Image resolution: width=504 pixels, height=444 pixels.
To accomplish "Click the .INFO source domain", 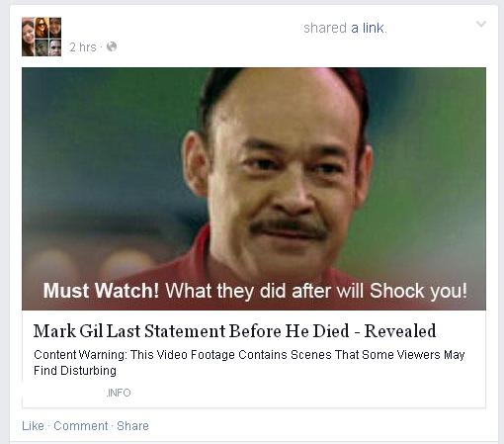I will [x=119, y=393].
